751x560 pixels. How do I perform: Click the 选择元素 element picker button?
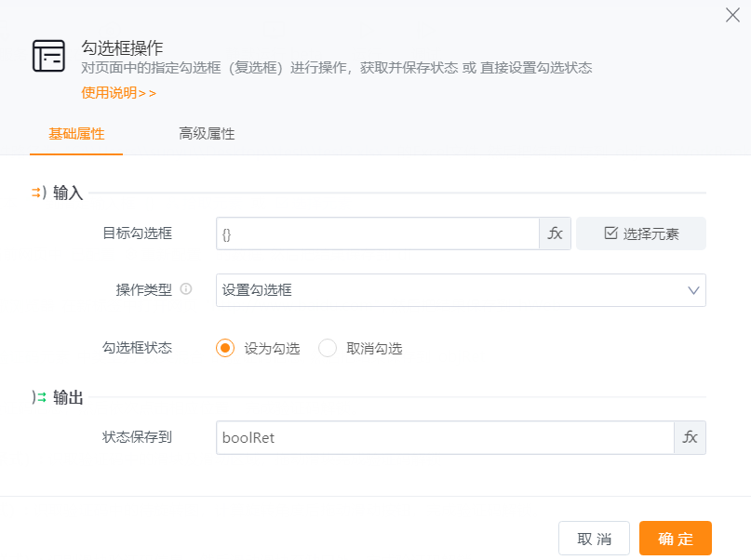640,233
